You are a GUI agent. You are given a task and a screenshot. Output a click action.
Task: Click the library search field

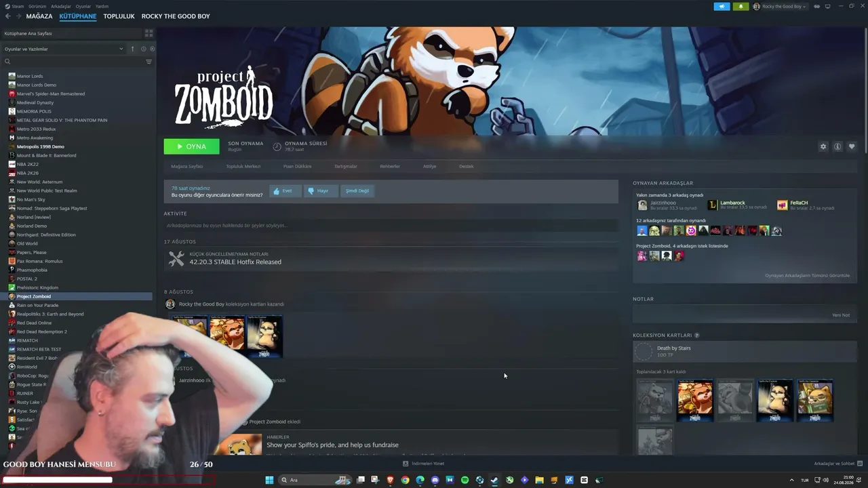[x=73, y=62]
